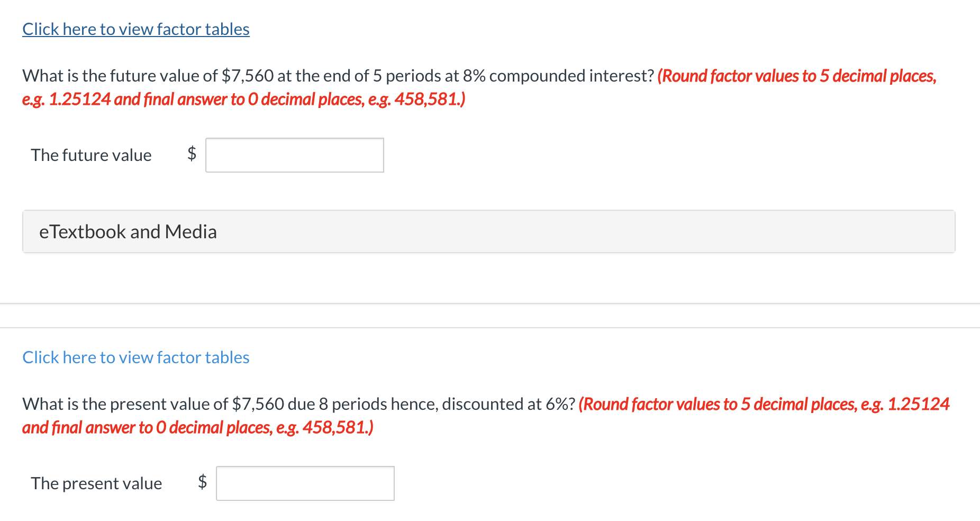
Task: Select the dollar sign near present value input
Action: click(x=202, y=483)
